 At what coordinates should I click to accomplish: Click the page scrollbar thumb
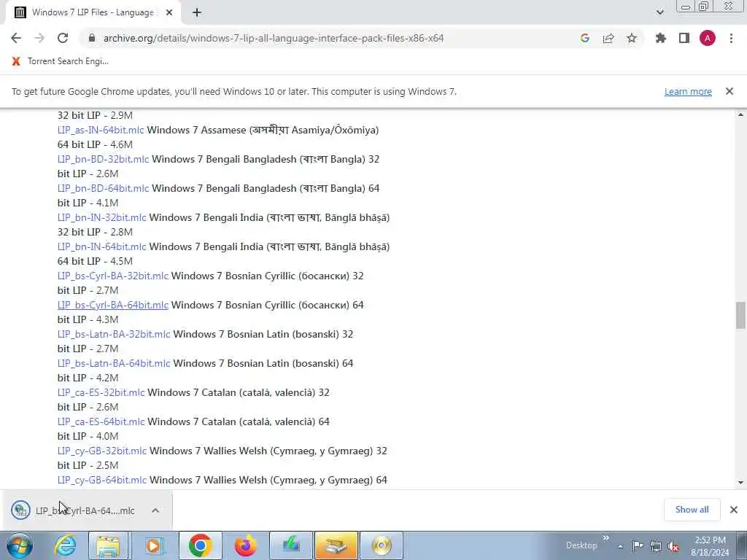pos(740,315)
